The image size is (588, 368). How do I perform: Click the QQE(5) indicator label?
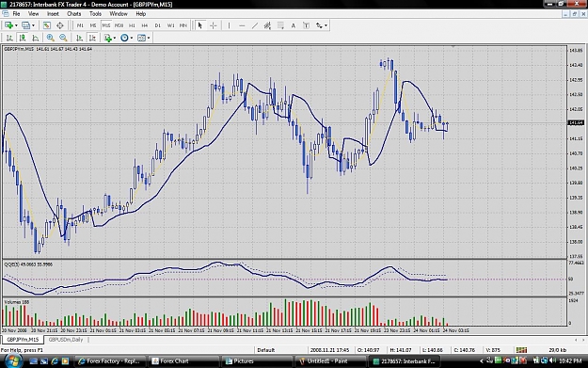pos(28,264)
